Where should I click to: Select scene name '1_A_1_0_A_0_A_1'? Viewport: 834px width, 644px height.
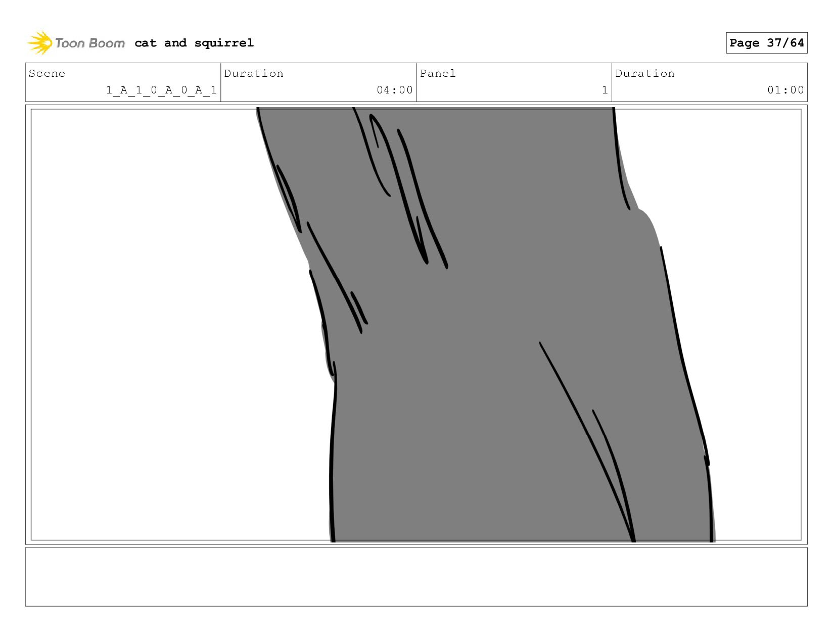pos(161,90)
